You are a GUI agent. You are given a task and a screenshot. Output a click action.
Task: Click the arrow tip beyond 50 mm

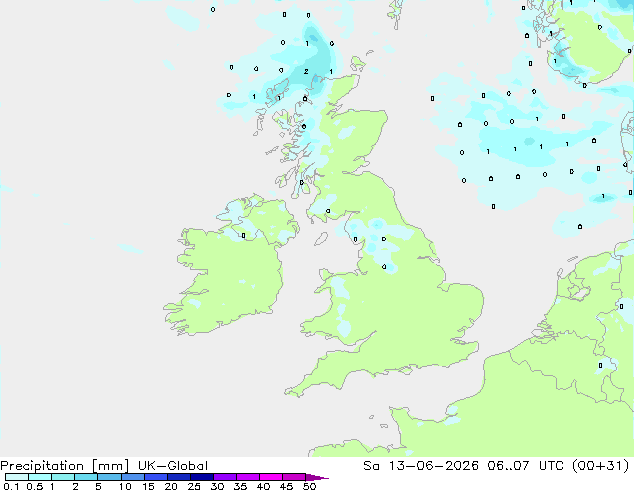317,477
